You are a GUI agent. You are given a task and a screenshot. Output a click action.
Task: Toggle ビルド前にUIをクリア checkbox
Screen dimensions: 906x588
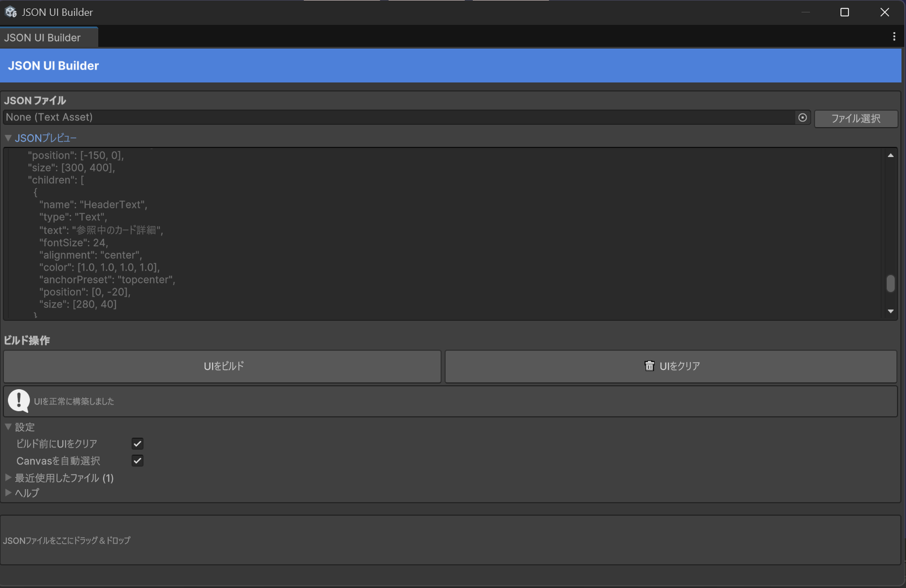point(137,443)
